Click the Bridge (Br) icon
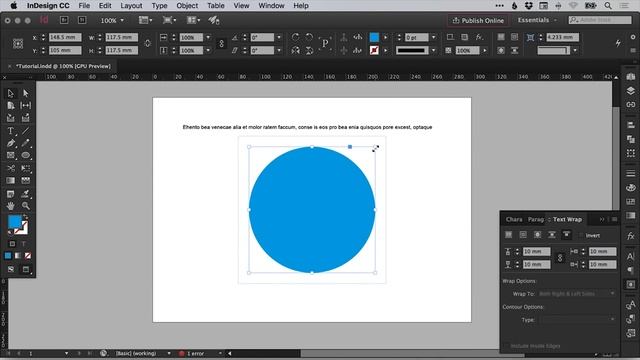 click(64, 20)
